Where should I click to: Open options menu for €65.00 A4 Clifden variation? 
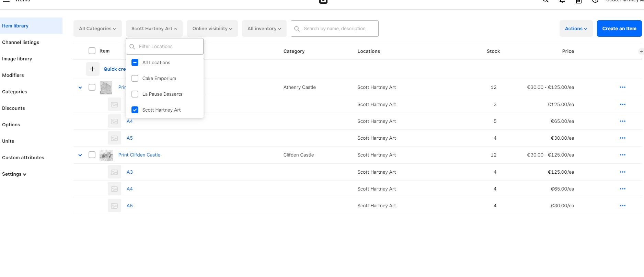[x=622, y=189]
